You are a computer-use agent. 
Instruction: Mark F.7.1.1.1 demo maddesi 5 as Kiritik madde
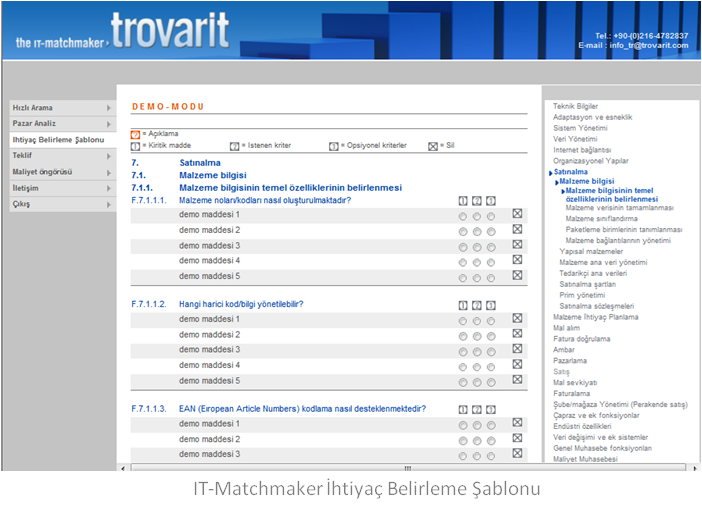pos(463,278)
